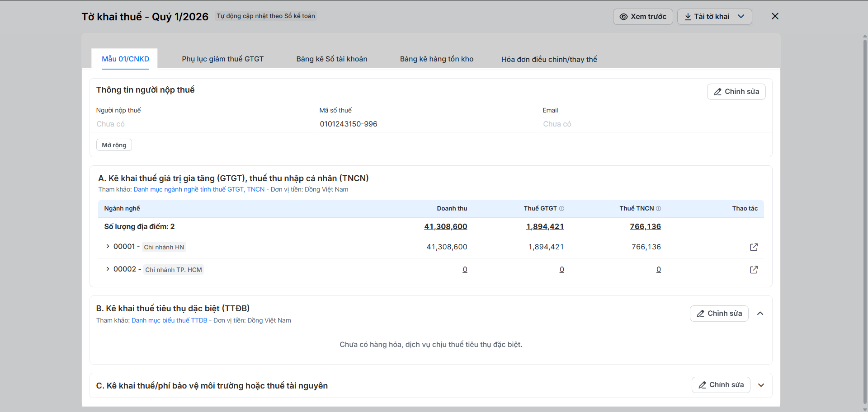Image resolution: width=868 pixels, height=412 pixels.
Task: Collapse section B special consumption tax
Action: (760, 314)
